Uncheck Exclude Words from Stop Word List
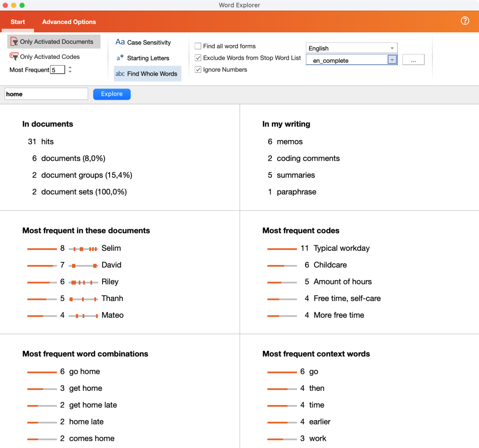The width and height of the screenshot is (479, 448). (x=198, y=58)
